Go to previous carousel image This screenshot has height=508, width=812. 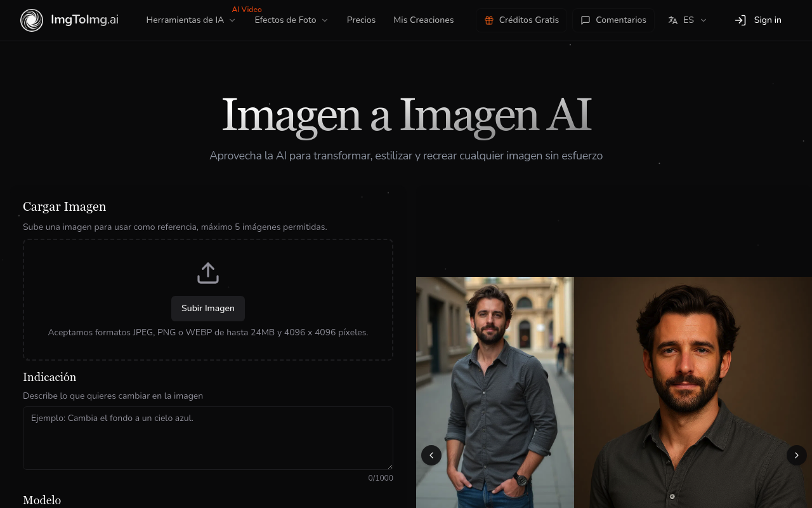(431, 455)
